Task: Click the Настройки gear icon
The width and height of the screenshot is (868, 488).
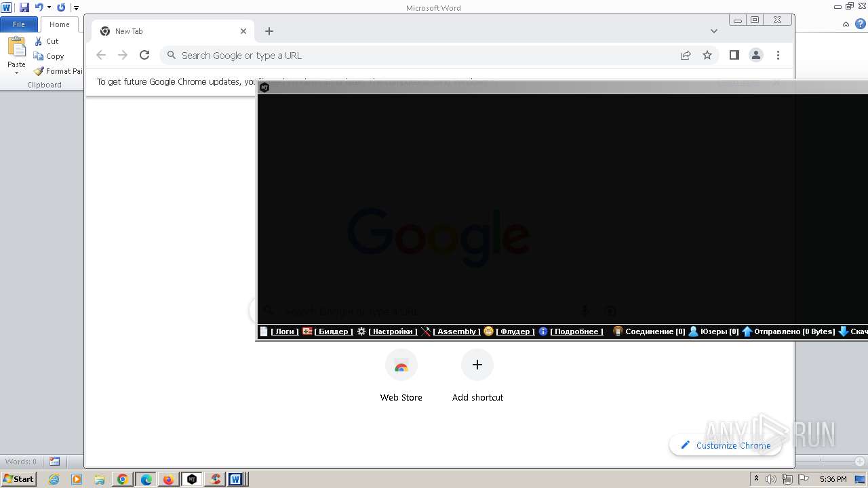Action: tap(361, 331)
